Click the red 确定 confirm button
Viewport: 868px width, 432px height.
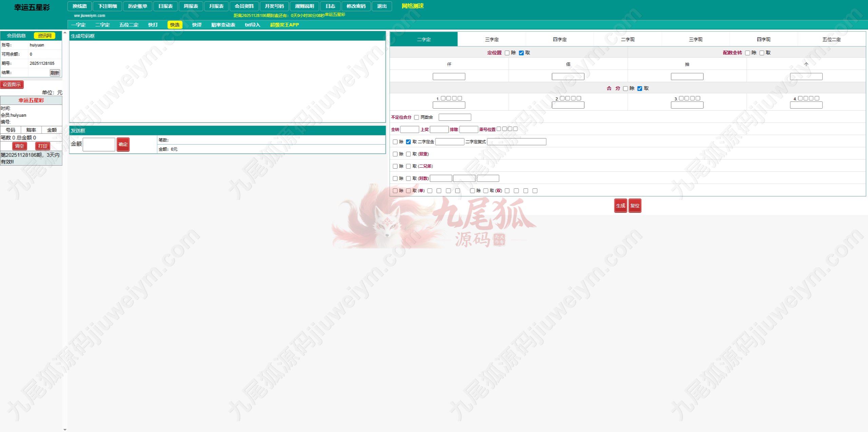123,145
